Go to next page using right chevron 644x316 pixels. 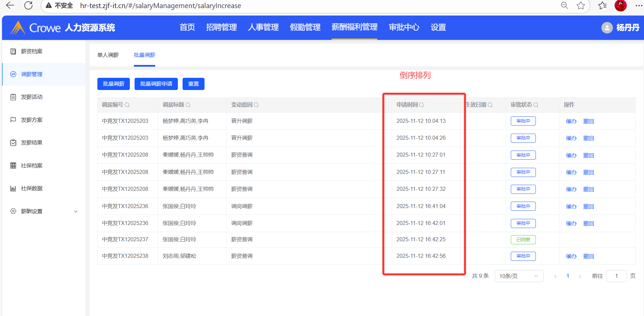click(x=580, y=276)
